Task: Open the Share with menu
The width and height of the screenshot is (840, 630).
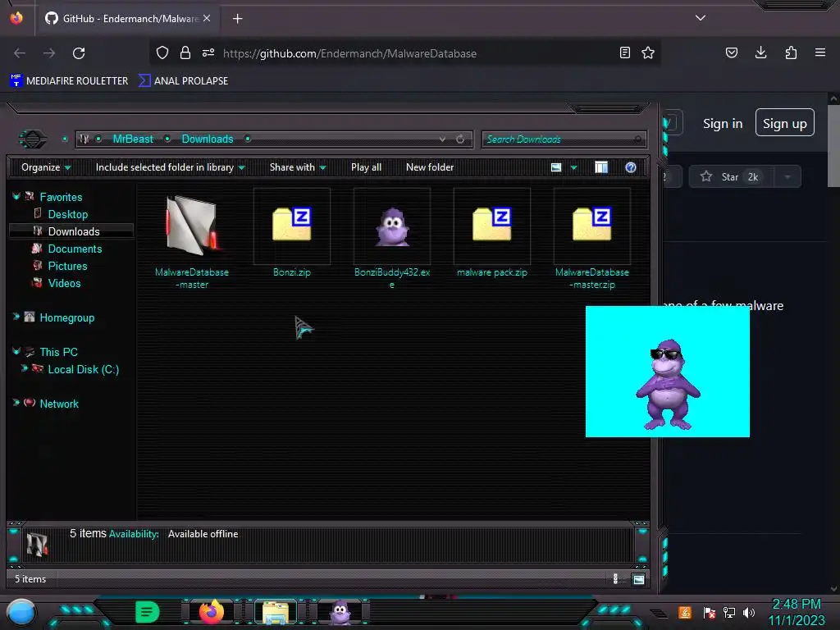Action: (298, 167)
